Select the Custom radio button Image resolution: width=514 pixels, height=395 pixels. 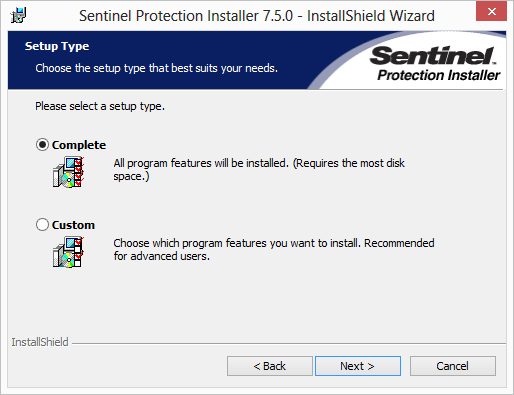(42, 225)
